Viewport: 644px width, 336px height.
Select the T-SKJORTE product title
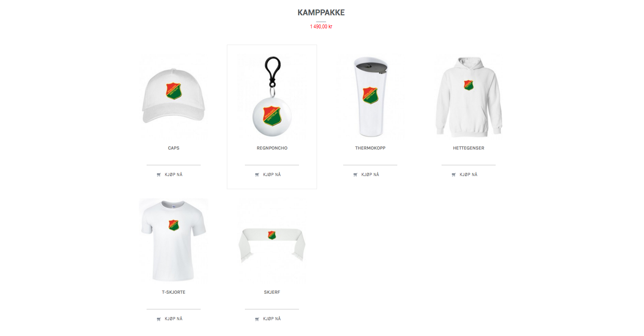(x=174, y=292)
